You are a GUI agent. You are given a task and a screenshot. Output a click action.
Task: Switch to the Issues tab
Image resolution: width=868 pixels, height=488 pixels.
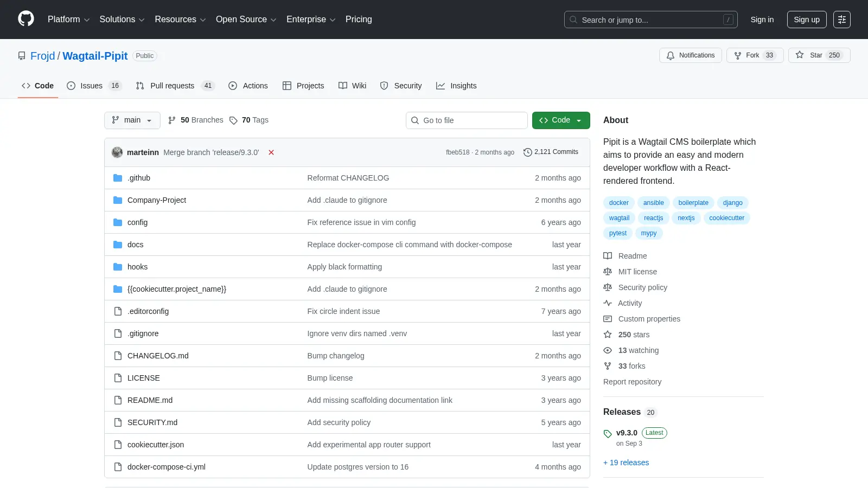(x=94, y=86)
